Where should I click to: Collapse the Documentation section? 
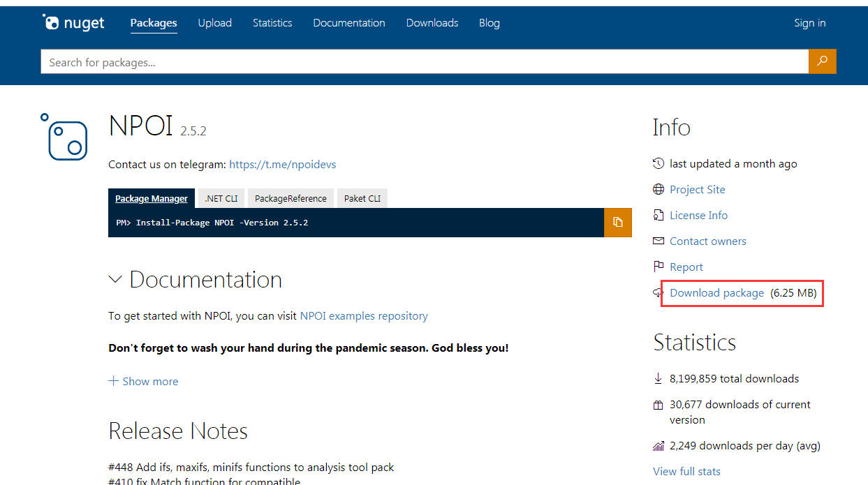point(115,279)
